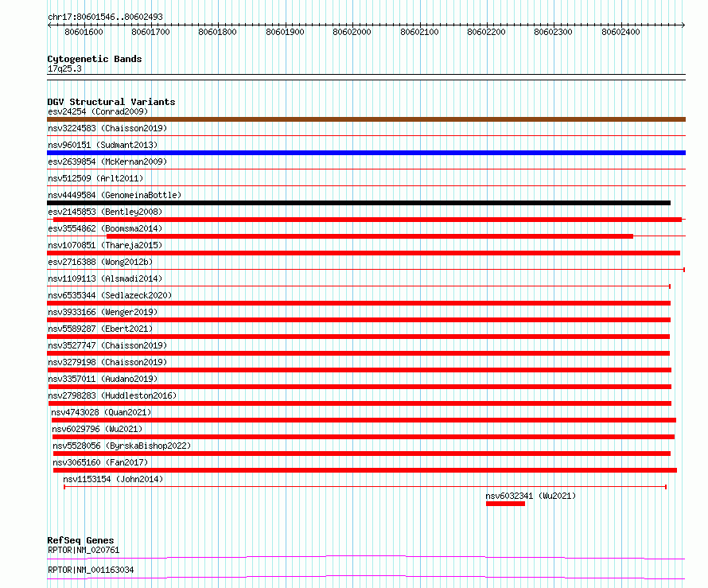Open the RPTOR|NM_001163034 gene label
This screenshot has height=588, width=708.
tap(91, 570)
